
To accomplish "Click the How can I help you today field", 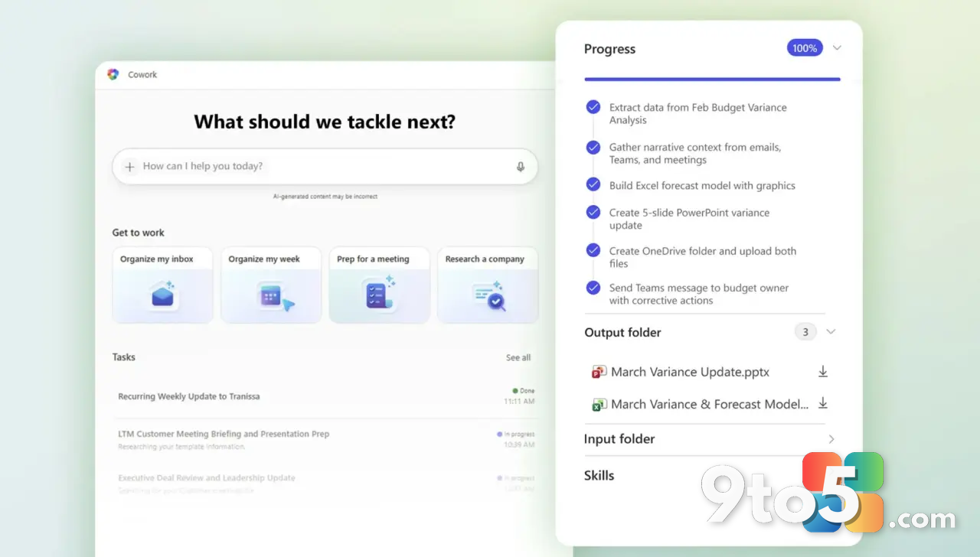I will coord(325,166).
